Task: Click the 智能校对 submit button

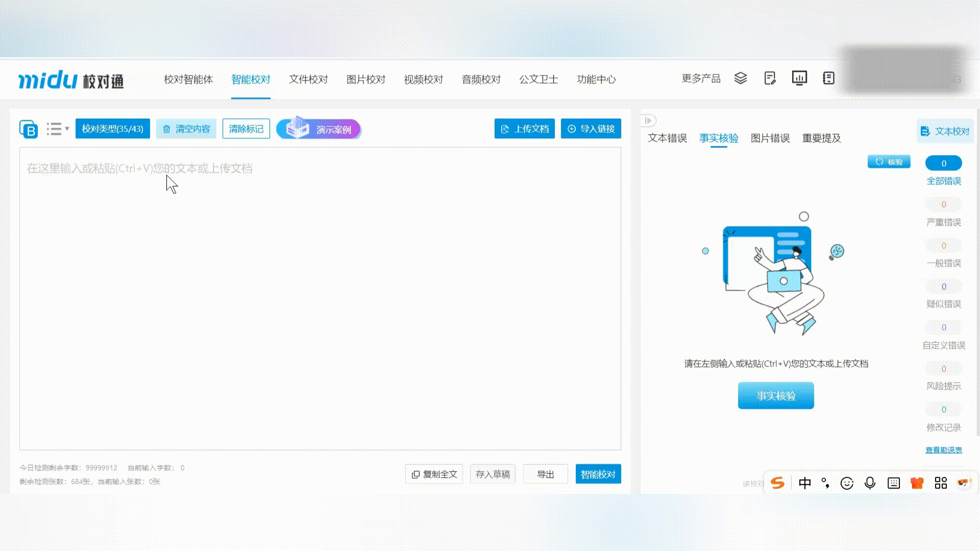Action: point(598,474)
